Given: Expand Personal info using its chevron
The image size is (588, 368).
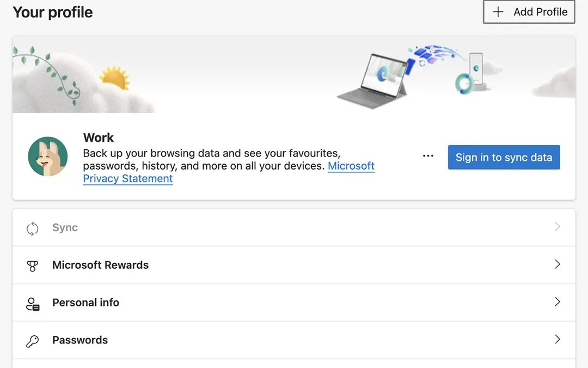Looking at the screenshot, I should pyautogui.click(x=557, y=302).
